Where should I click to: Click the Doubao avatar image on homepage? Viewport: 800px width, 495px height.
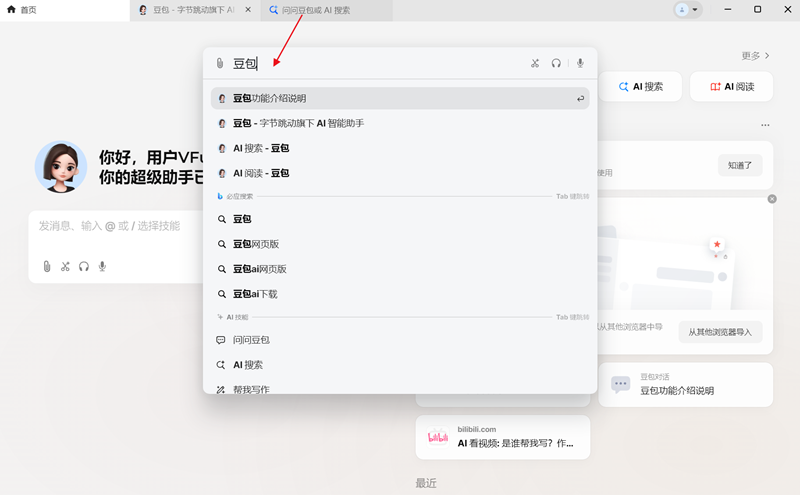[61, 167]
